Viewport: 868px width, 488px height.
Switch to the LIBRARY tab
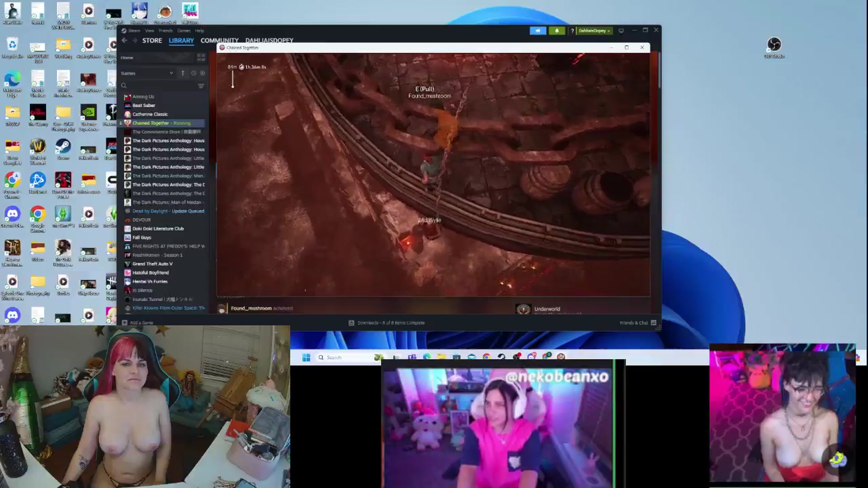pyautogui.click(x=181, y=41)
